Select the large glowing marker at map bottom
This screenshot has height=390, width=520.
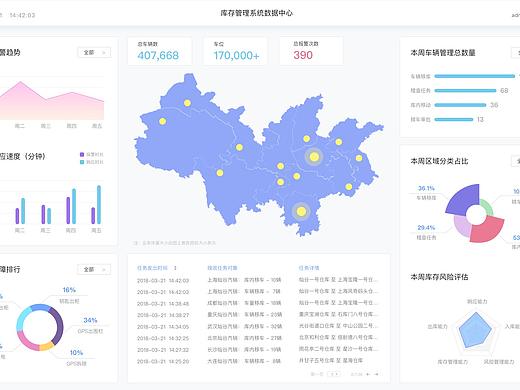[x=301, y=211]
